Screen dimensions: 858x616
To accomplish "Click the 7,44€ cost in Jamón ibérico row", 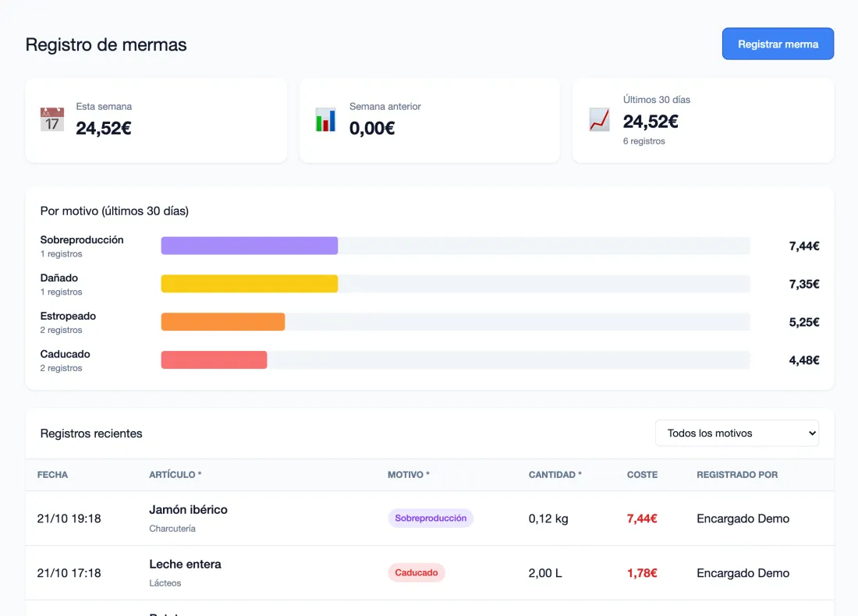I will [642, 519].
